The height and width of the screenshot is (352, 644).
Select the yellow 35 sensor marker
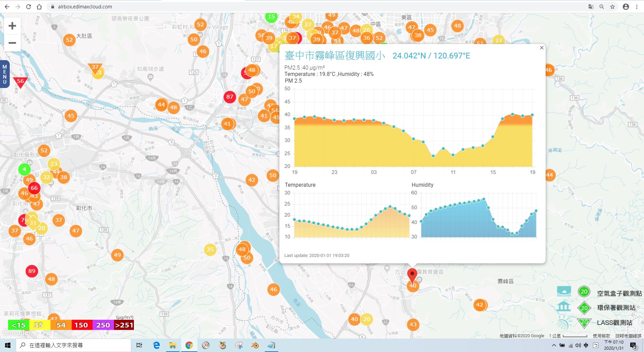[210, 249]
